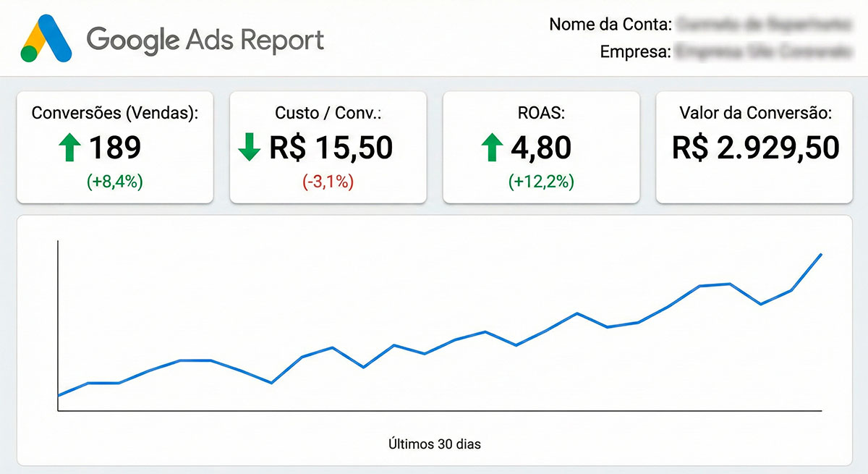
Task: Click the Custo / Conv. card heading
Action: click(x=328, y=112)
